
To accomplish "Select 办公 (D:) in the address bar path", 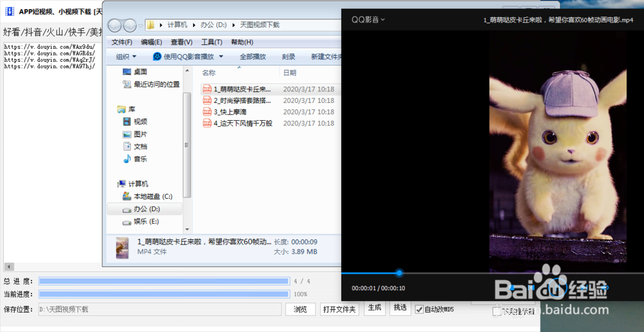I will [x=214, y=25].
